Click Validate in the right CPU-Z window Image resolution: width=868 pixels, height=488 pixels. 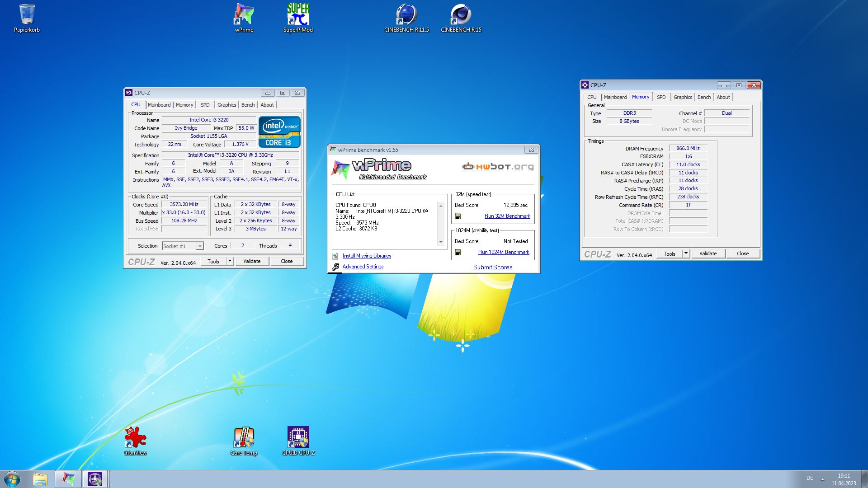(x=708, y=253)
